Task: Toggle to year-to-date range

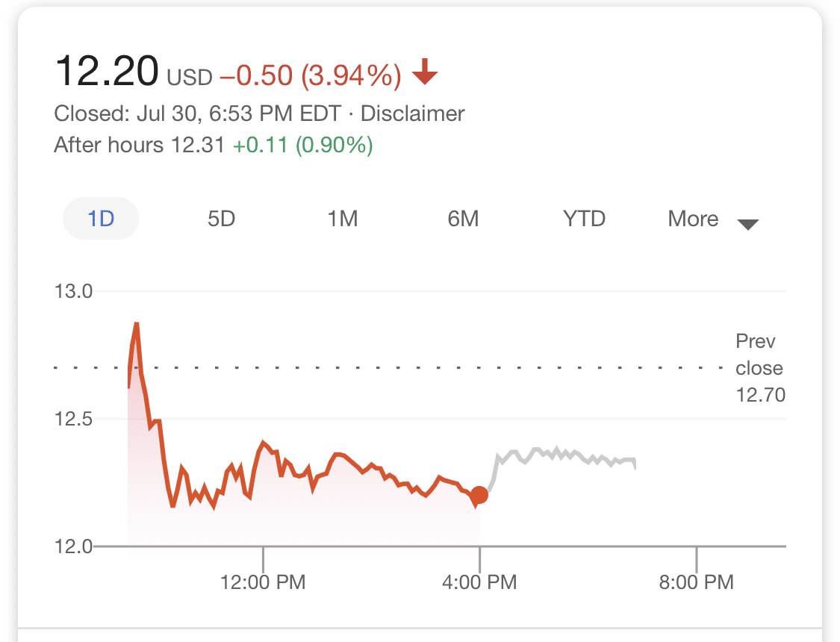Action: (x=583, y=219)
